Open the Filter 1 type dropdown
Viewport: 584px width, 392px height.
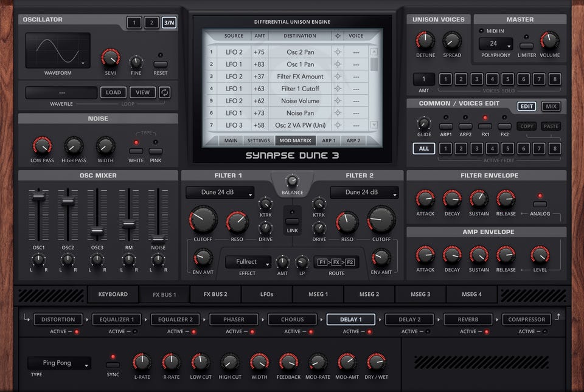pos(220,192)
